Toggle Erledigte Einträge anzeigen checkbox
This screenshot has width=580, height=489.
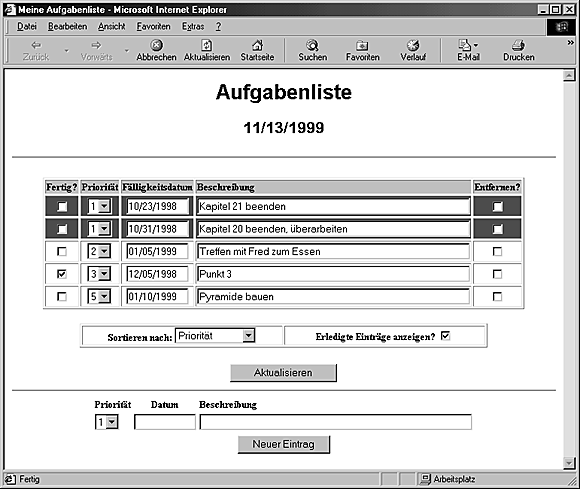click(446, 335)
